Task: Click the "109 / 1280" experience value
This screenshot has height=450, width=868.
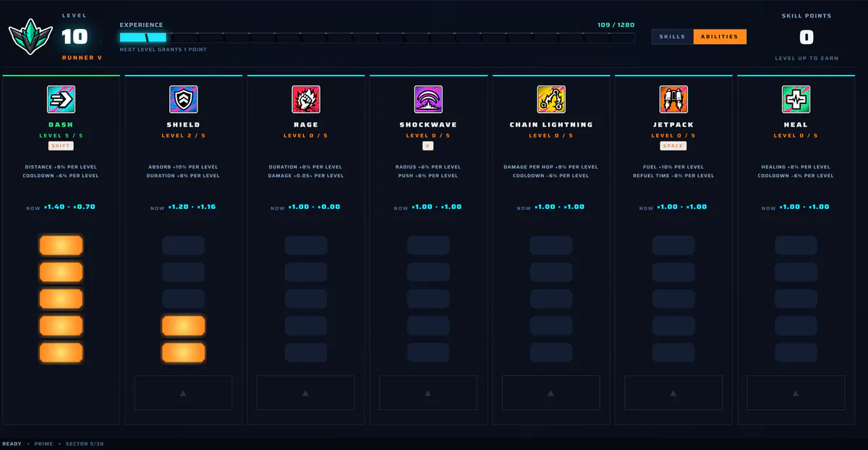Action: 616,25
